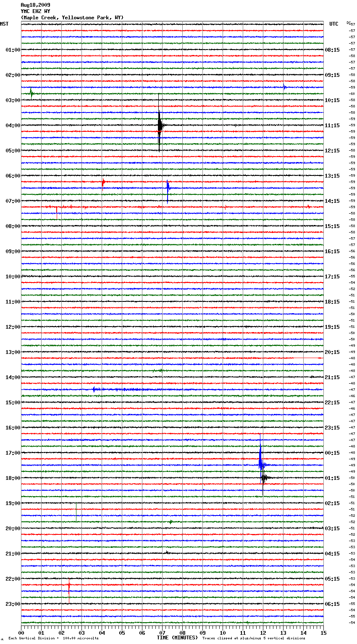
Task: Select the "04:00" MST time label
Action: click(x=13, y=126)
